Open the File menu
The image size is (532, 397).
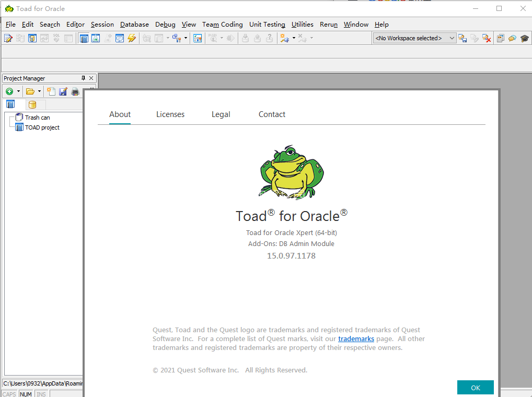[x=10, y=25]
